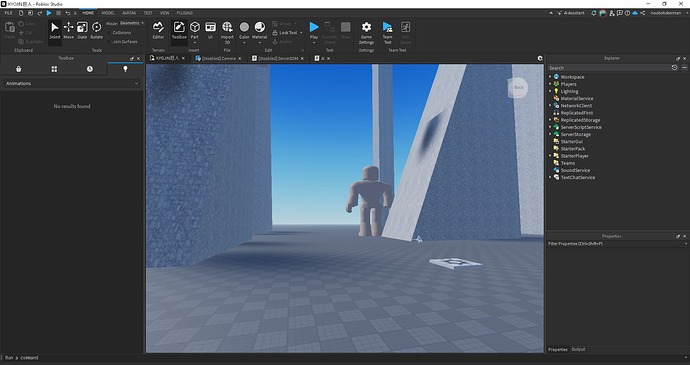This screenshot has height=365, width=690.
Task: Activate the Scale tool
Action: point(82,30)
